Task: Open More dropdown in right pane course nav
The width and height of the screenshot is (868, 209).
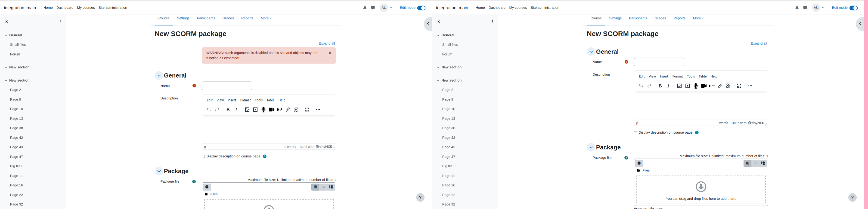Action: pos(698,18)
